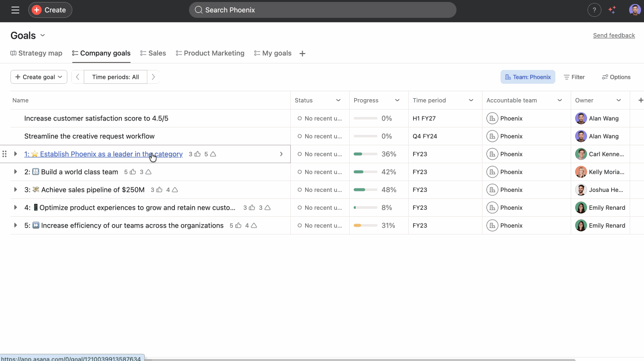Click the help question mark icon
The height and width of the screenshot is (361, 644).
tap(594, 10)
